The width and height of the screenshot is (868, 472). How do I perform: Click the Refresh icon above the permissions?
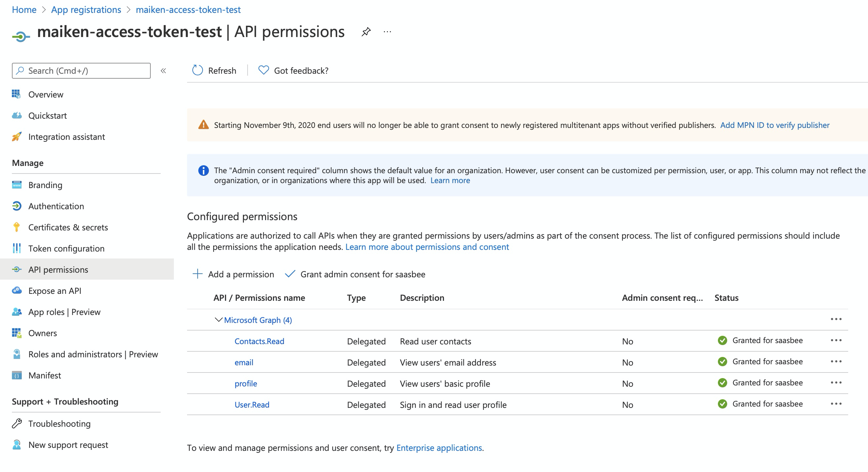click(x=197, y=70)
